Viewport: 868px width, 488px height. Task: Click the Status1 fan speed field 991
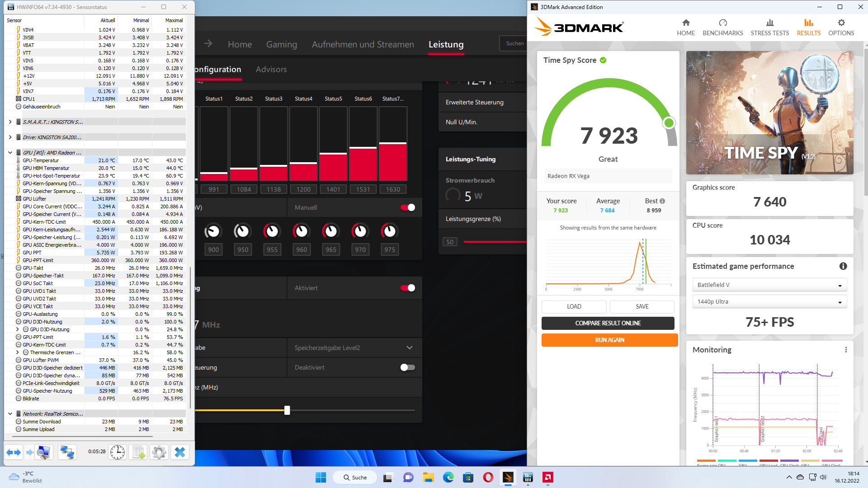pos(214,189)
